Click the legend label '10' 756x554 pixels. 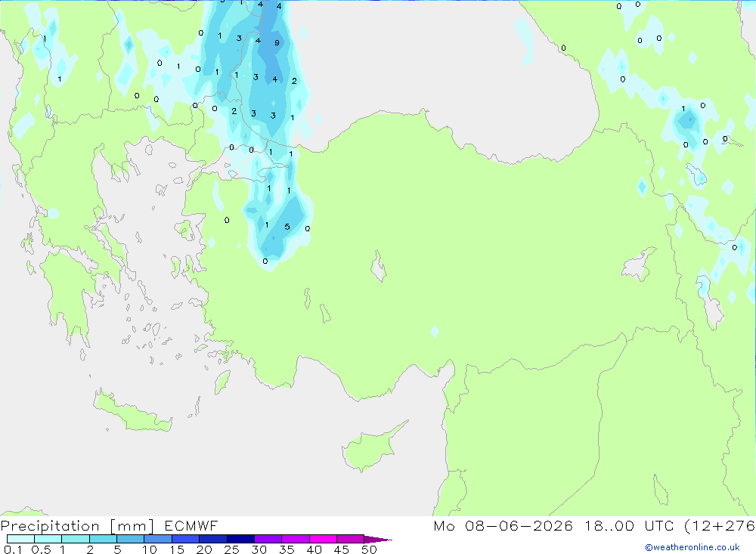click(150, 549)
